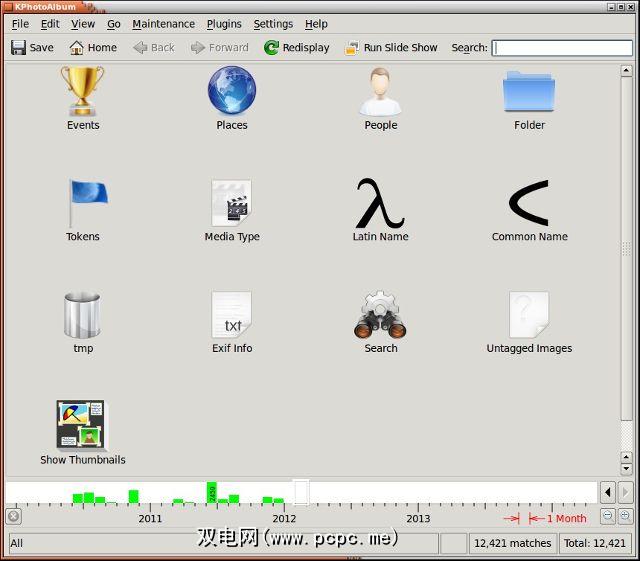The width and height of the screenshot is (640, 561).
Task: Open the Untagged Images icon
Action: click(529, 314)
